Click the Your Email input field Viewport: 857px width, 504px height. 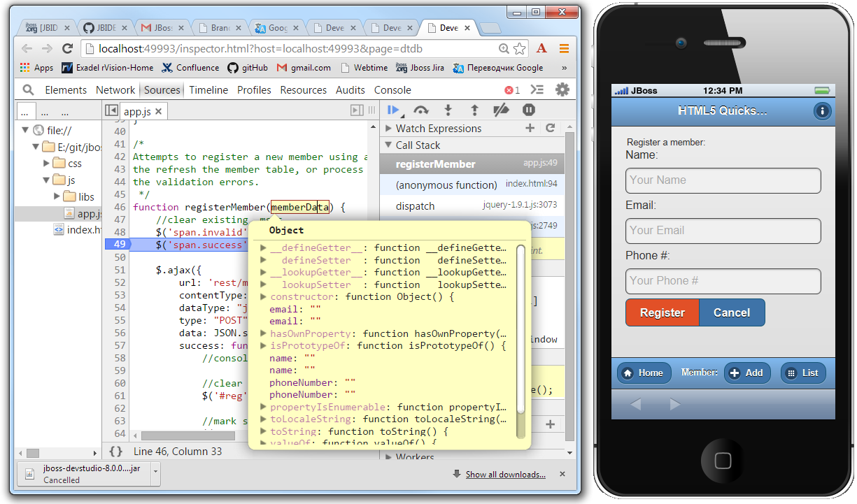click(x=723, y=231)
